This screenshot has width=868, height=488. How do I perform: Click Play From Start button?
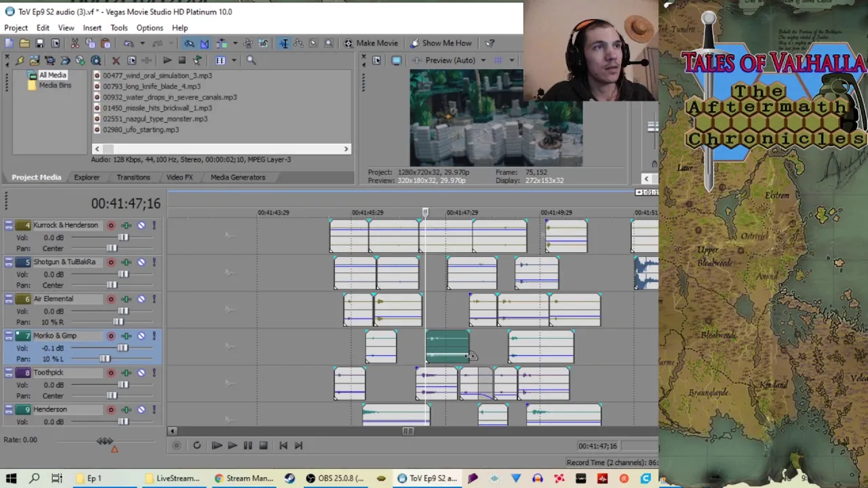coord(216,445)
